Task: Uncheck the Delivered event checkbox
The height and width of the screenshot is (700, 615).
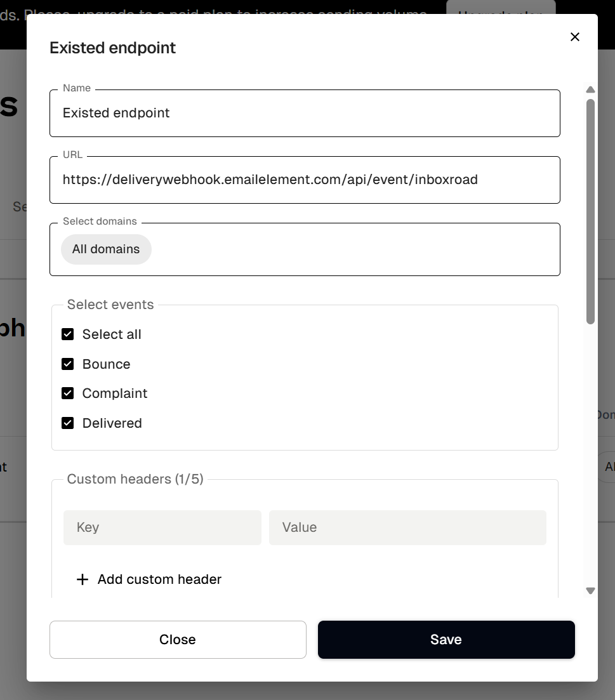Action: click(68, 423)
